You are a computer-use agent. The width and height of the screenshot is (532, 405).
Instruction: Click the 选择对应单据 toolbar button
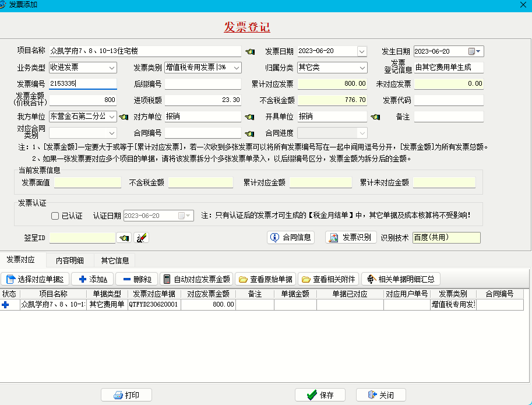point(36,279)
